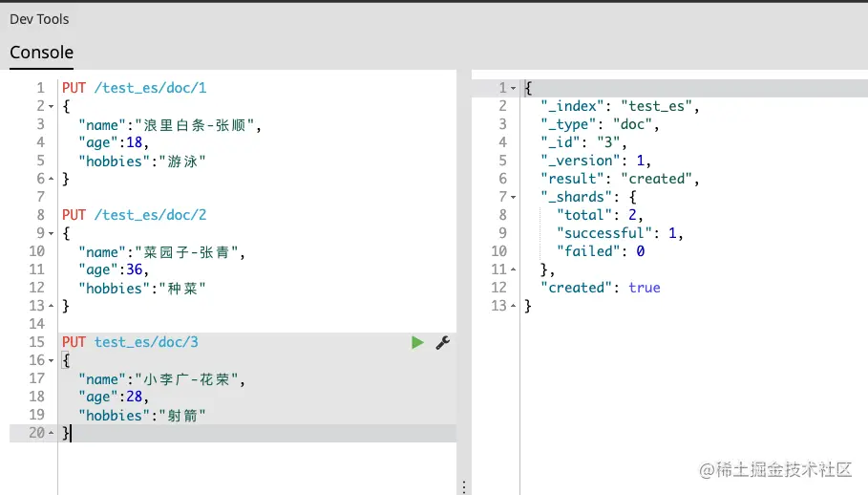Click the age value 28
868x495 pixels.
134,397
